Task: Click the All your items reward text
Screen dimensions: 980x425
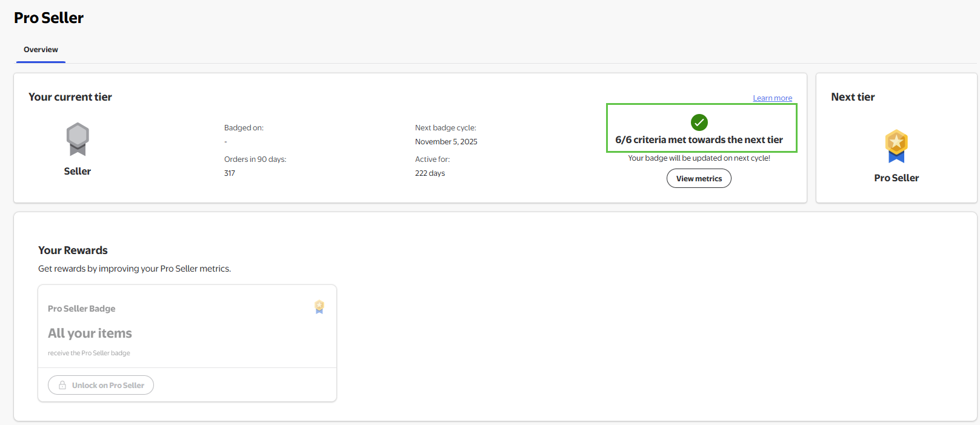Action: (x=90, y=333)
